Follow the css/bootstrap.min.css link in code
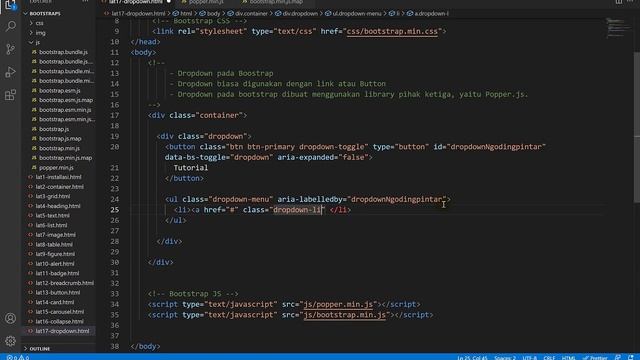 tap(392, 31)
